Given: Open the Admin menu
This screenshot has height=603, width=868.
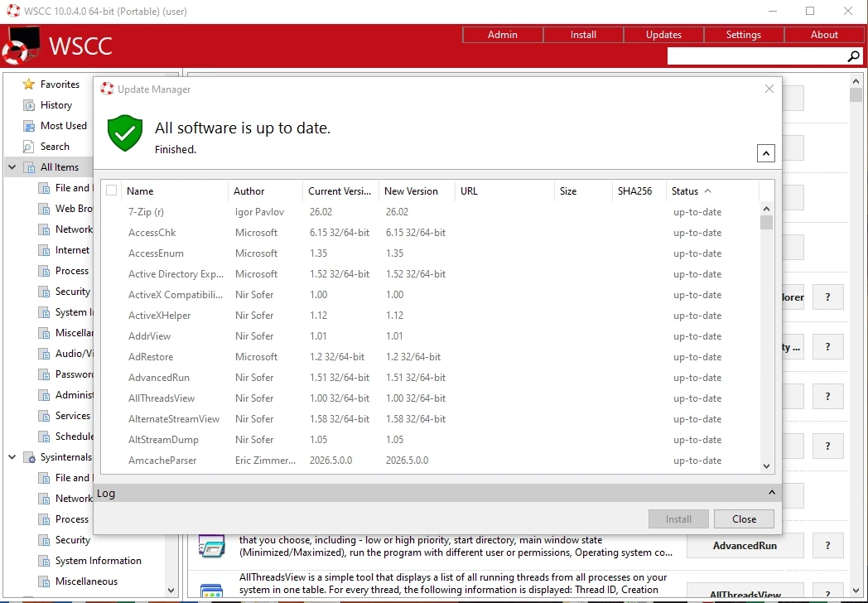Looking at the screenshot, I should (x=503, y=35).
